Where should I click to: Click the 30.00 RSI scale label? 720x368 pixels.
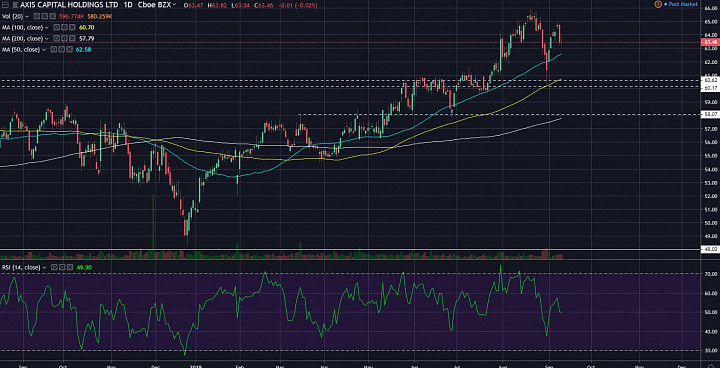click(x=711, y=351)
